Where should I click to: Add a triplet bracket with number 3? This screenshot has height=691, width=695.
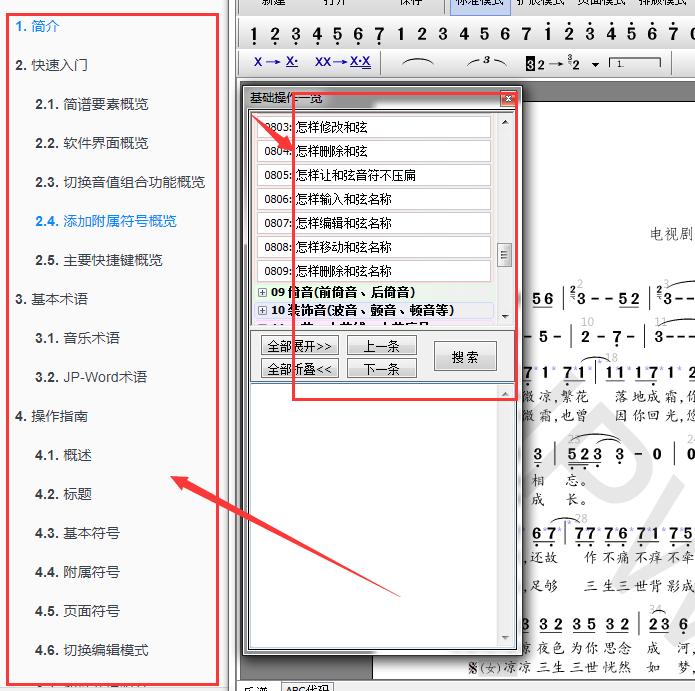(486, 63)
